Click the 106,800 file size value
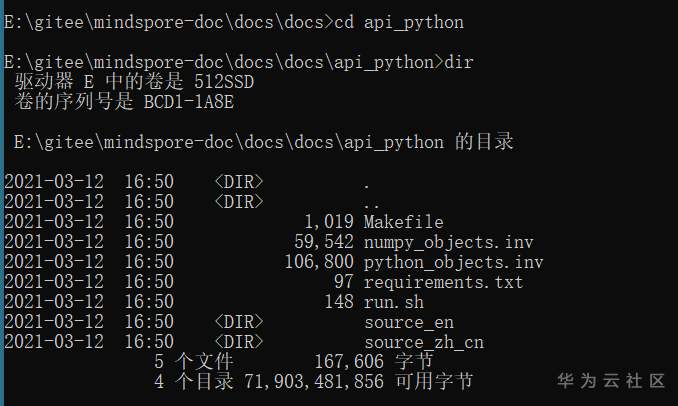The height and width of the screenshot is (406, 678). click(x=319, y=262)
